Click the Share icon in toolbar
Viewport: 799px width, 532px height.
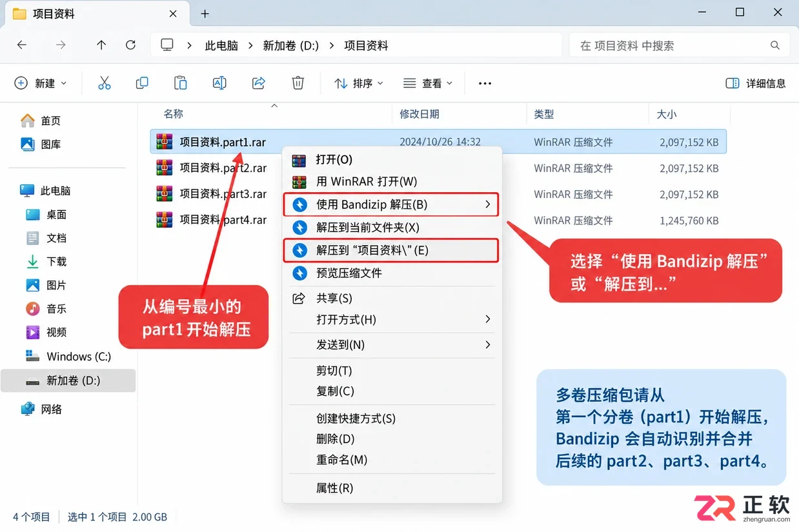[259, 83]
